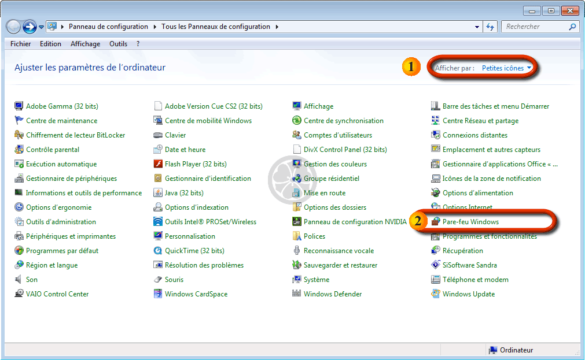The width and height of the screenshot is (585, 360).
Task: Click the Forward navigation button
Action: tap(29, 27)
